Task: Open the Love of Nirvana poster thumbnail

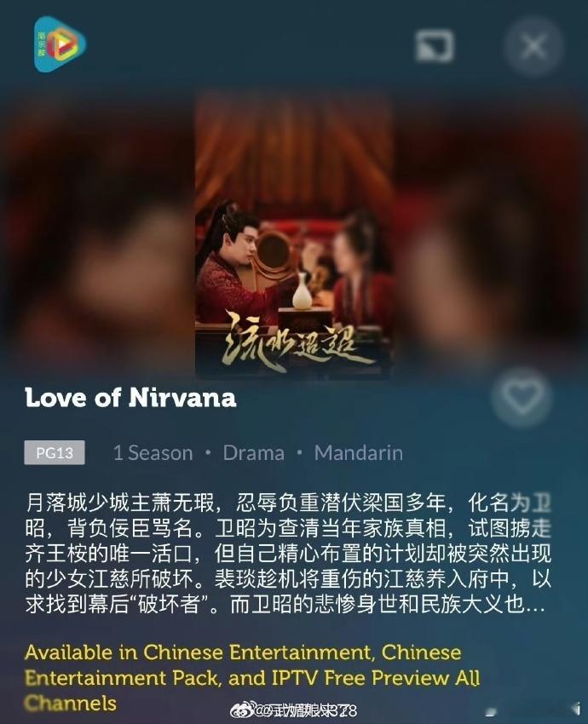Action: (294, 235)
